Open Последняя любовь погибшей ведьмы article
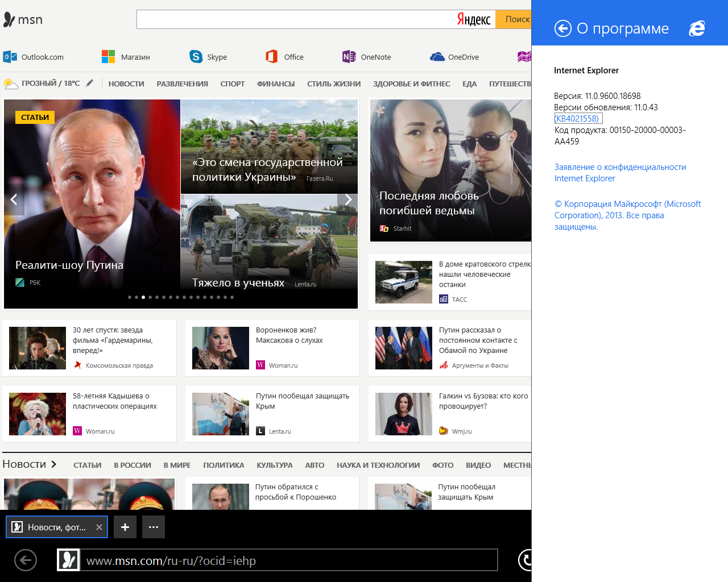The width and height of the screenshot is (728, 582). [429, 203]
